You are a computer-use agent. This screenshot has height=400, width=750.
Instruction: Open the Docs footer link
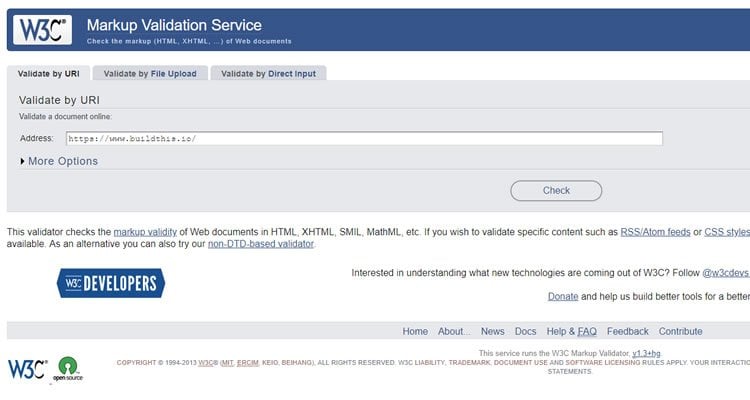pyautogui.click(x=525, y=331)
